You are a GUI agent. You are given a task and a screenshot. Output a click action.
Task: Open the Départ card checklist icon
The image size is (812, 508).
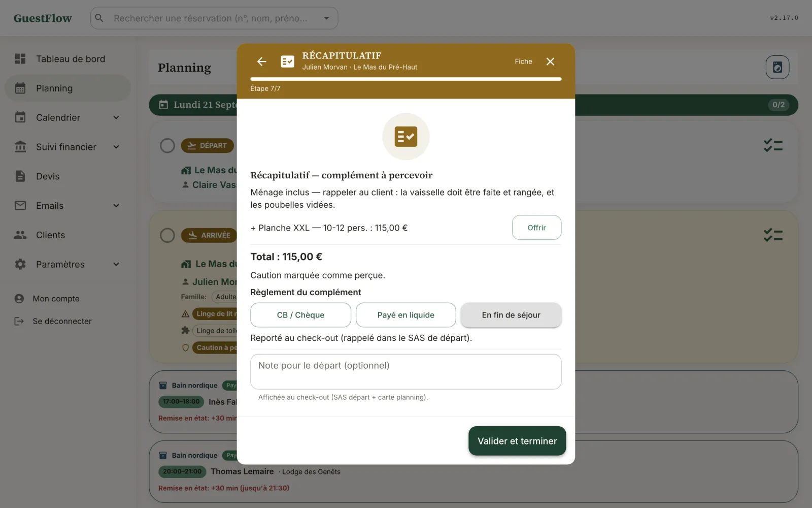[x=773, y=146]
